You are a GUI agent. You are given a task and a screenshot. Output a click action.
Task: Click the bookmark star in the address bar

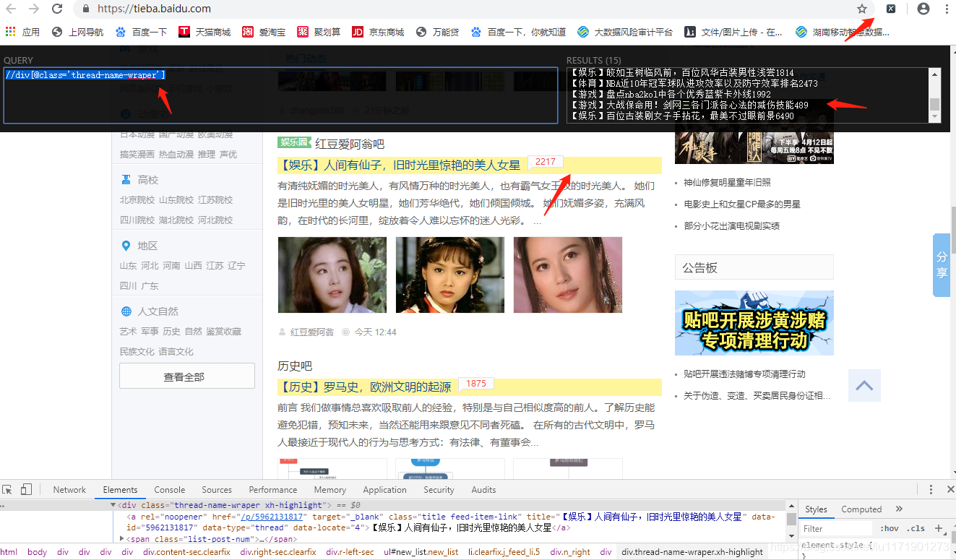click(863, 9)
